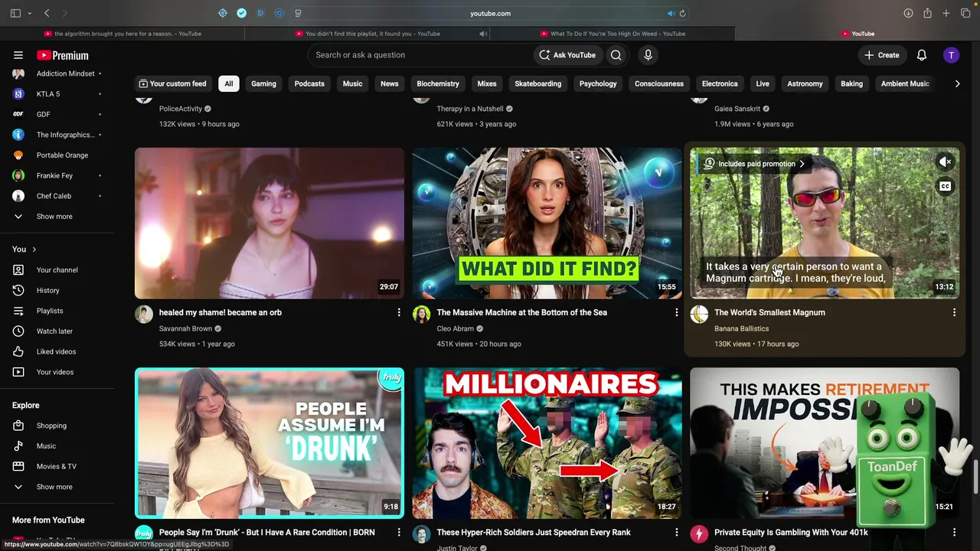Select the Biochemistry filter chip
The height and width of the screenshot is (551, 980).
(x=438, y=83)
